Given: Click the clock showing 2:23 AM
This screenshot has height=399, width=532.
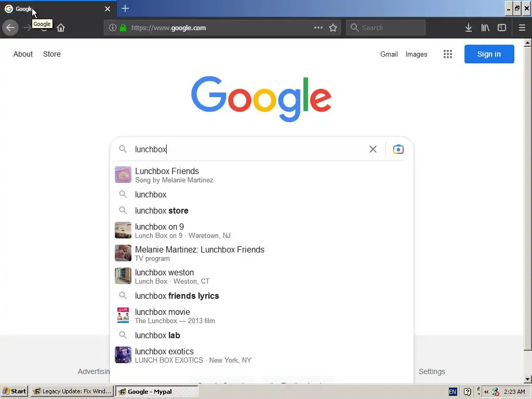Looking at the screenshot, I should click(514, 392).
